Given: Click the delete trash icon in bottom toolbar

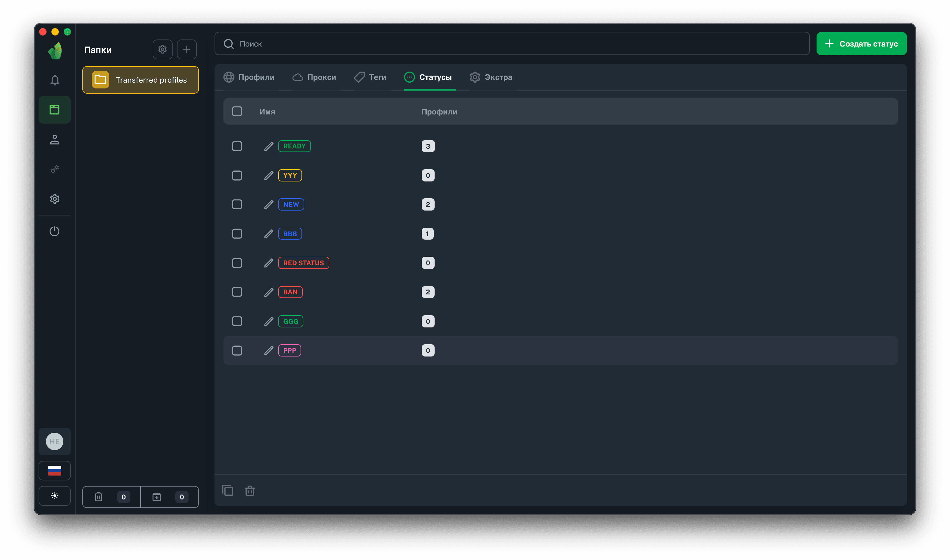Looking at the screenshot, I should tap(249, 491).
